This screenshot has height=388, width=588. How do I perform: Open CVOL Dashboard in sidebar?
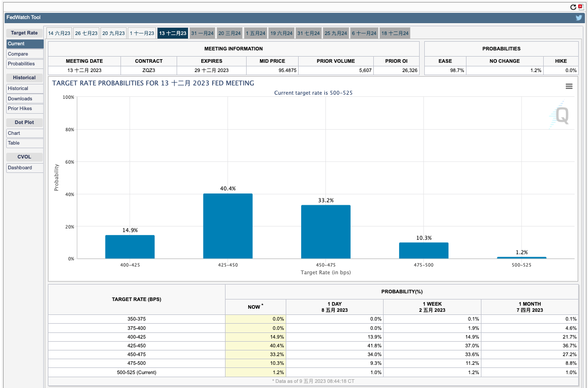(25, 168)
